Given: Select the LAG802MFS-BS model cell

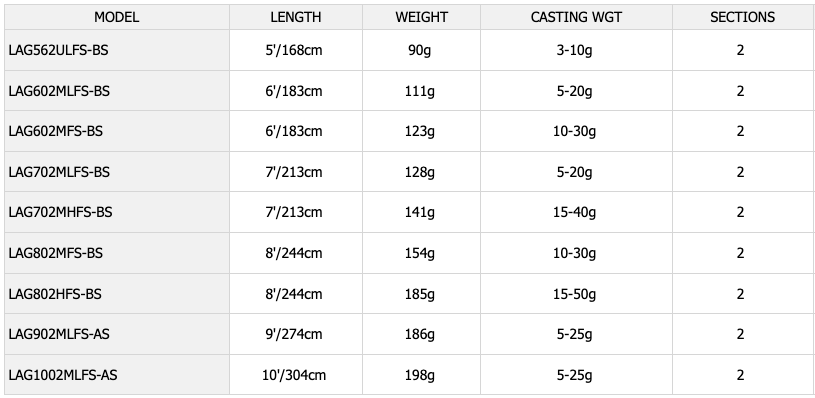Looking at the screenshot, I should [117, 253].
